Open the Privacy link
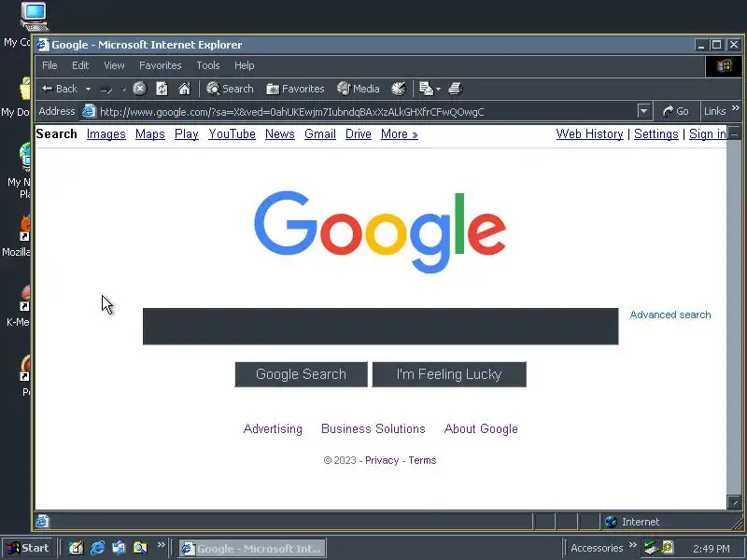 tap(382, 460)
